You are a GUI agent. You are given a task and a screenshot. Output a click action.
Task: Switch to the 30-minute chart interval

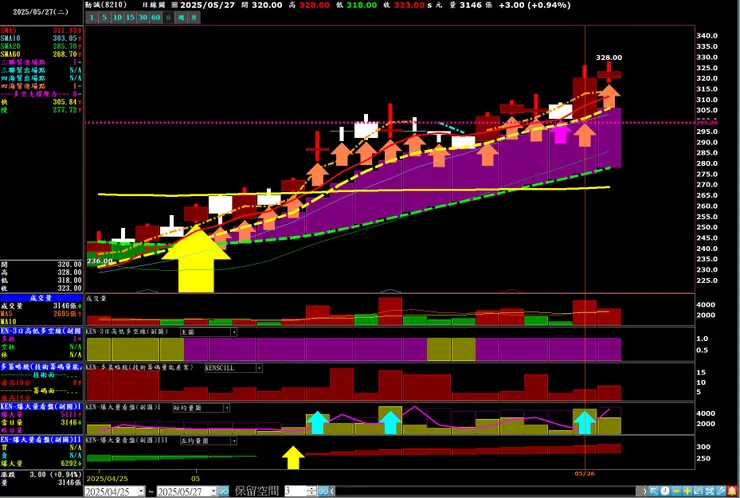point(143,17)
